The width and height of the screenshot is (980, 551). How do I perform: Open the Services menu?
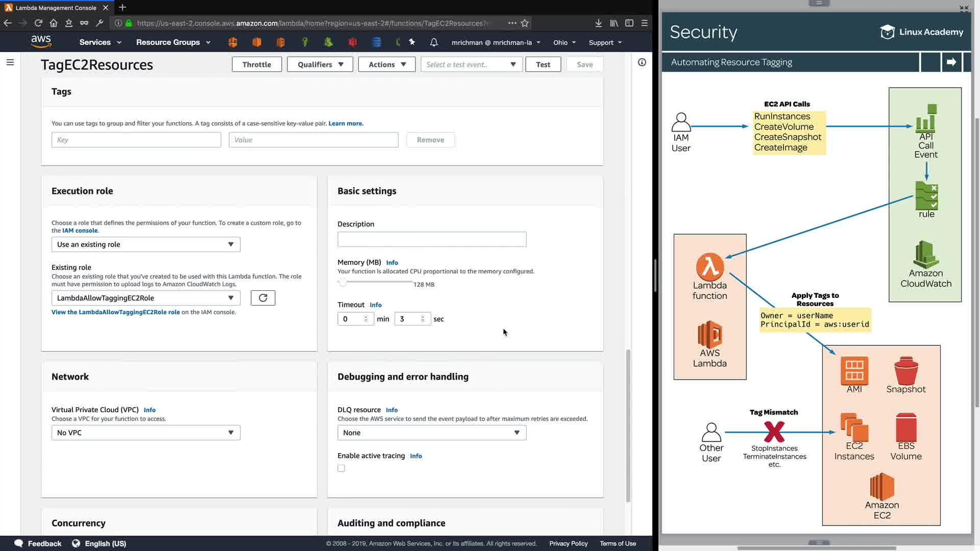(x=100, y=42)
